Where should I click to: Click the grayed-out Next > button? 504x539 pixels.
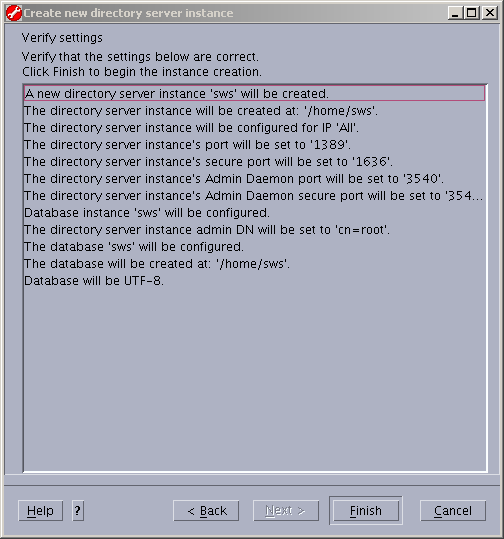286,510
